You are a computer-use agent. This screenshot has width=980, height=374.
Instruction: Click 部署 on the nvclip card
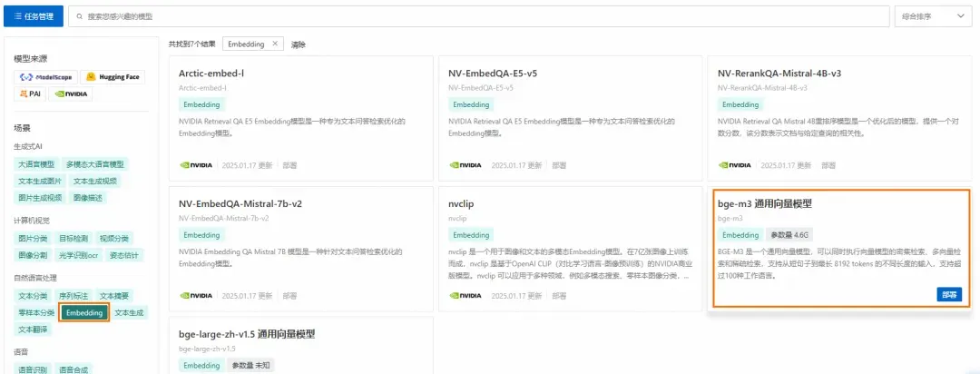tap(559, 296)
